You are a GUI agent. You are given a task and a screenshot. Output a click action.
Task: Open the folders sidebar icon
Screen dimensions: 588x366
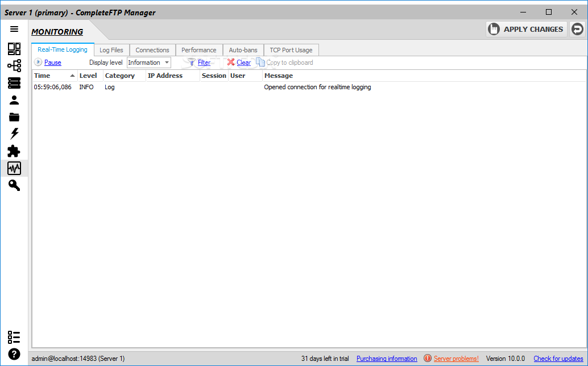(14, 117)
